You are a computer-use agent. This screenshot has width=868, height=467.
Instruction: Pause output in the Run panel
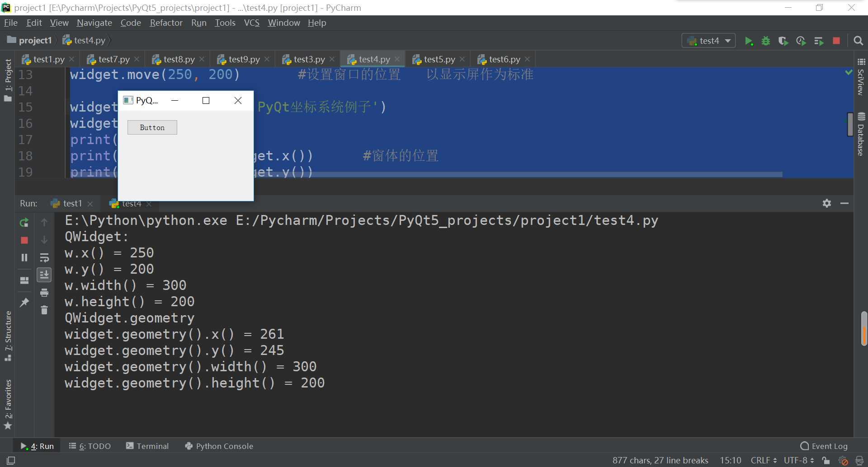pos(24,257)
